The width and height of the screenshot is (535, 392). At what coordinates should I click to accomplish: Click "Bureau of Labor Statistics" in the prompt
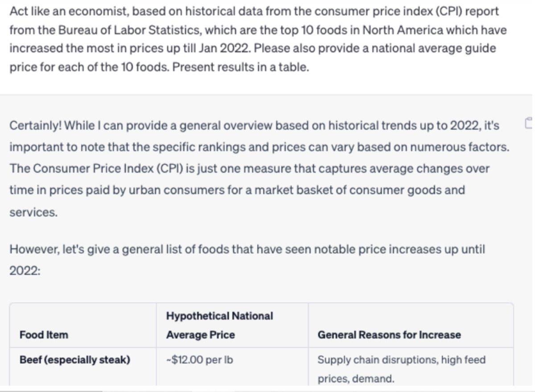coord(106,31)
